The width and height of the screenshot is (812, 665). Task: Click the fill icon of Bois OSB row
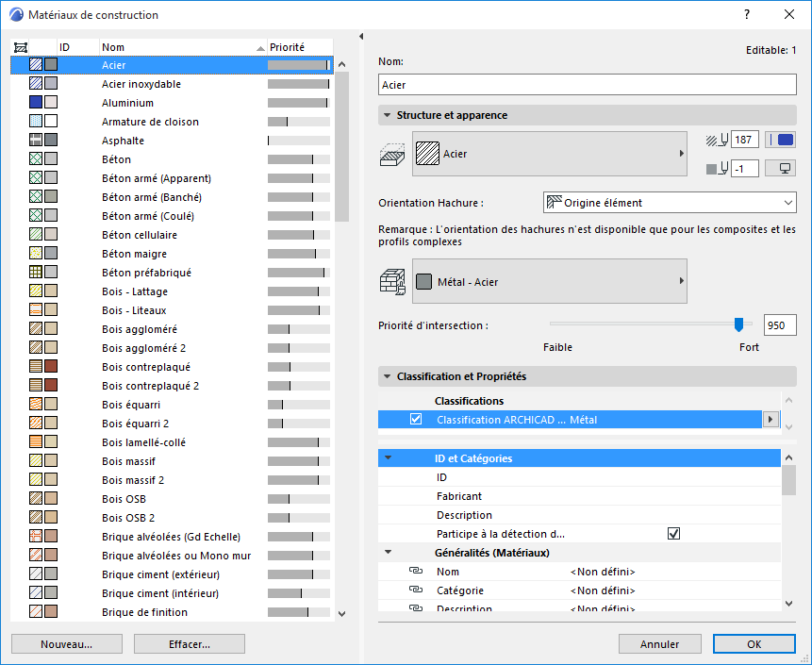point(36,498)
